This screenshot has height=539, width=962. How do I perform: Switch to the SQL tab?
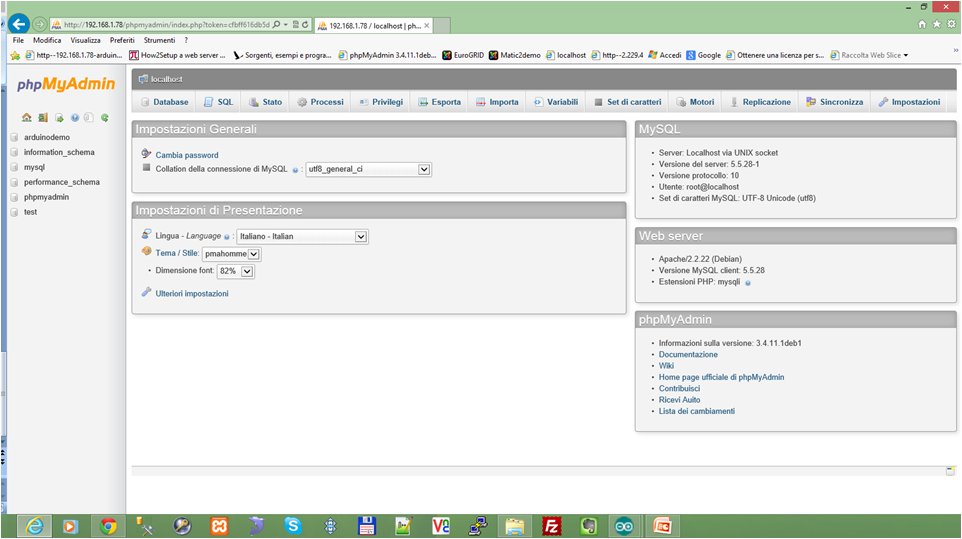pyautogui.click(x=218, y=102)
